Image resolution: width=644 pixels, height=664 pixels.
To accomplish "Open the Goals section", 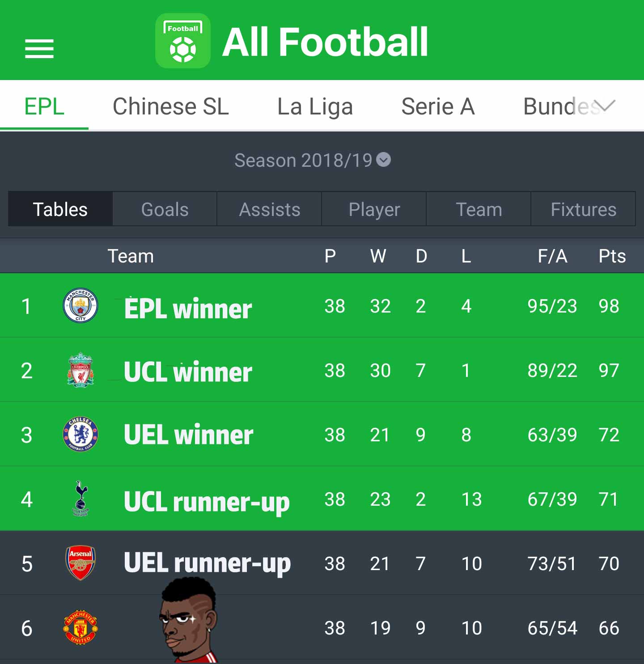I will pos(165,209).
